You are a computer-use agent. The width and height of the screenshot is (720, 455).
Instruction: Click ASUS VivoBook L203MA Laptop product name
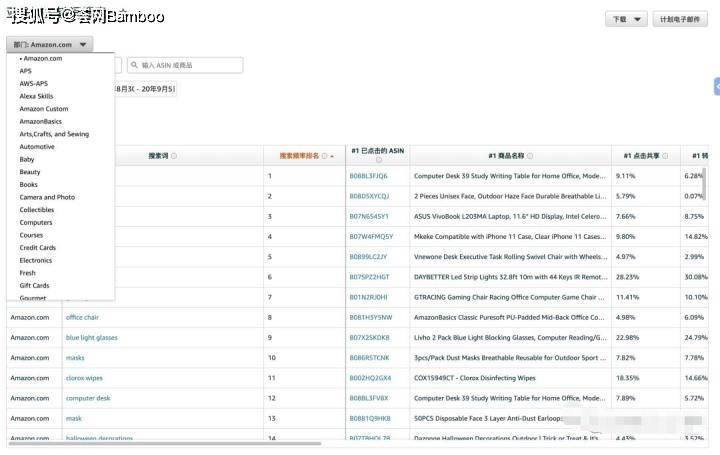coord(510,216)
